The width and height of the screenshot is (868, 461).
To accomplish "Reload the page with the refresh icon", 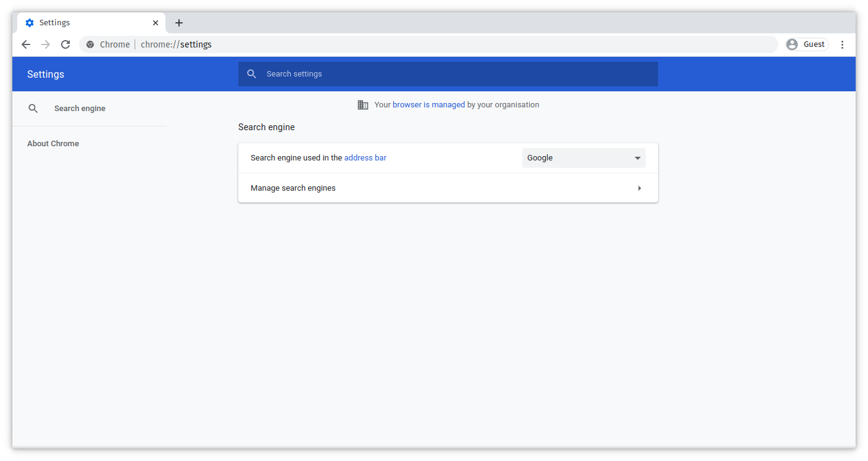I will [x=65, y=44].
